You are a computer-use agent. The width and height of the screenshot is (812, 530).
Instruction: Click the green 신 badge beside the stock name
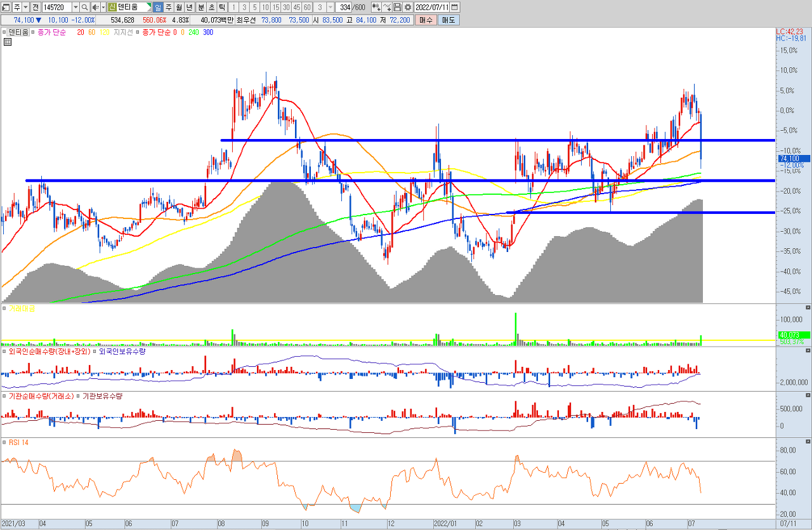[x=112, y=7]
